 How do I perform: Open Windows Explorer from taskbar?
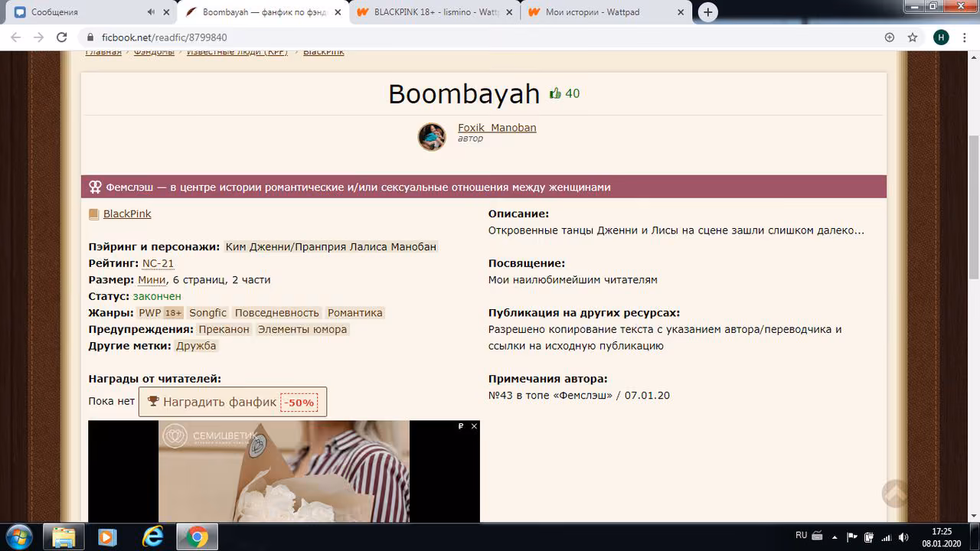[x=64, y=536]
